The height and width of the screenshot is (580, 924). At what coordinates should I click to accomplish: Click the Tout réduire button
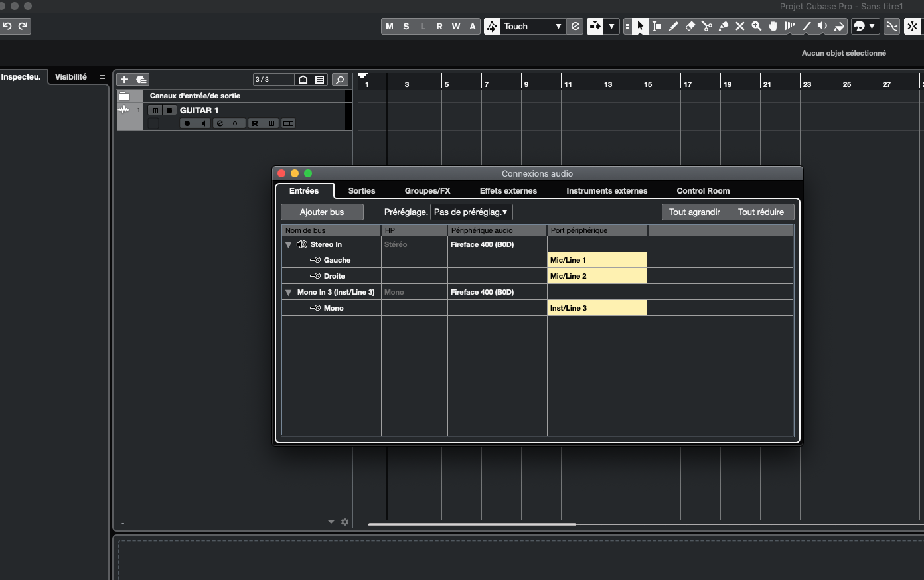[761, 212]
